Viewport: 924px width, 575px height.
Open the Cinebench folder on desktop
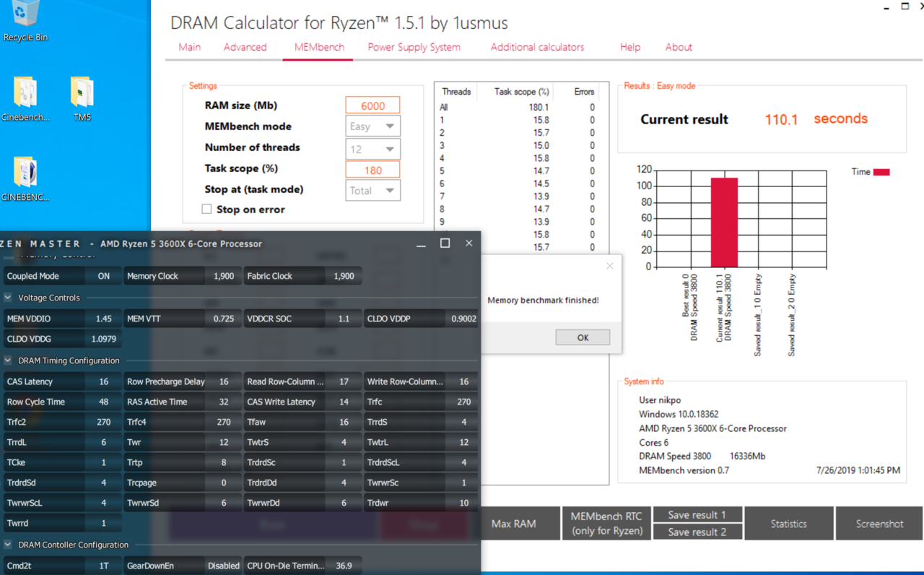point(25,99)
